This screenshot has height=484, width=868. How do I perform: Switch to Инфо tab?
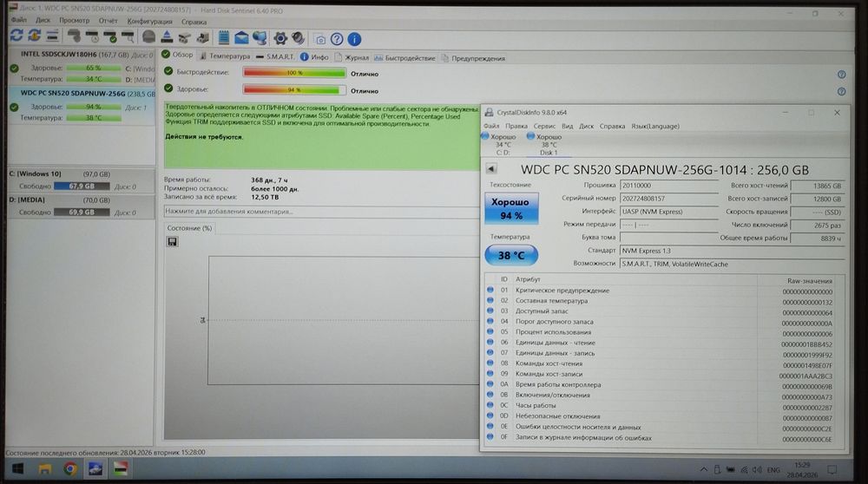click(x=314, y=57)
